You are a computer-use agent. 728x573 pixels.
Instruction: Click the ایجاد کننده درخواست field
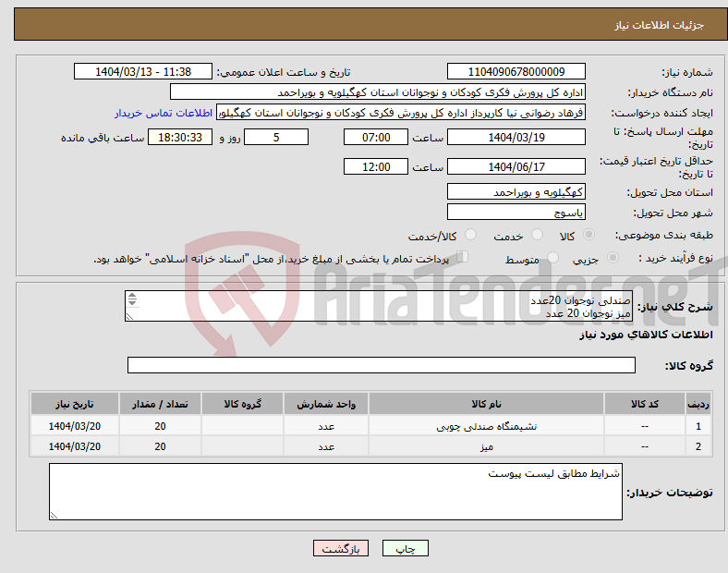(401, 113)
